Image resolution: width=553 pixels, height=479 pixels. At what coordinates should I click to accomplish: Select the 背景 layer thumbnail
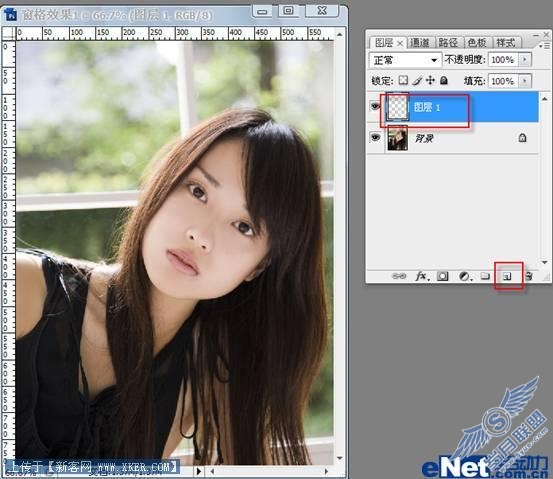(x=397, y=138)
